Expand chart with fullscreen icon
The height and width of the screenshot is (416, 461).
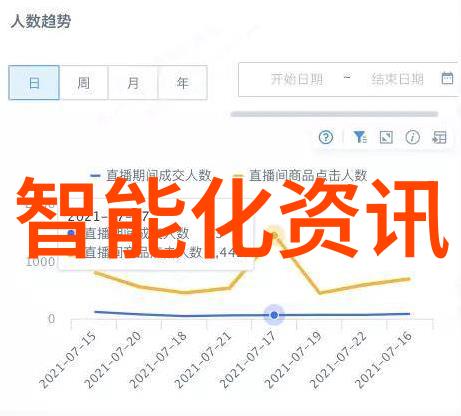(386, 137)
